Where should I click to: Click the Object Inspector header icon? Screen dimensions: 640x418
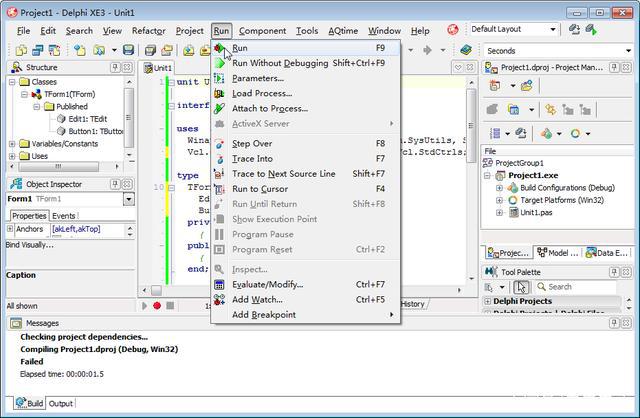(16, 184)
